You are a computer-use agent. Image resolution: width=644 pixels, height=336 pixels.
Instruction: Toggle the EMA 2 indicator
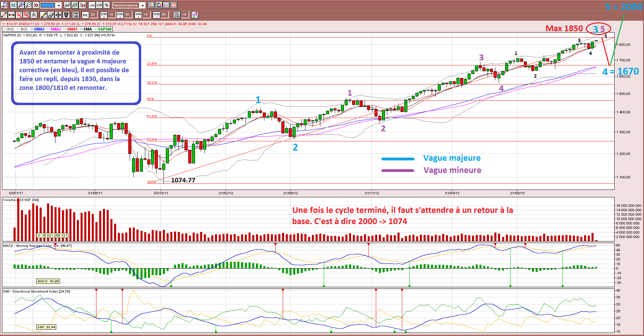pyautogui.click(x=120, y=15)
